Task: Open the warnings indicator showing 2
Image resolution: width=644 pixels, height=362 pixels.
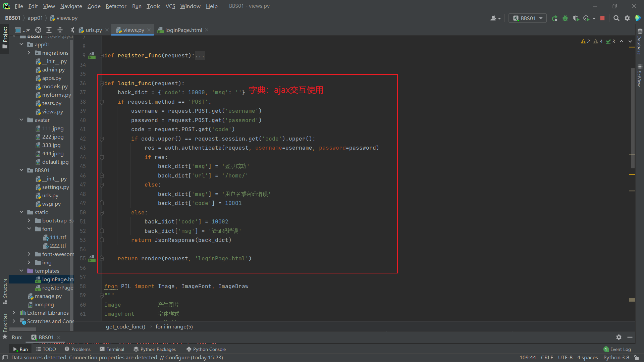Action: tap(585, 42)
